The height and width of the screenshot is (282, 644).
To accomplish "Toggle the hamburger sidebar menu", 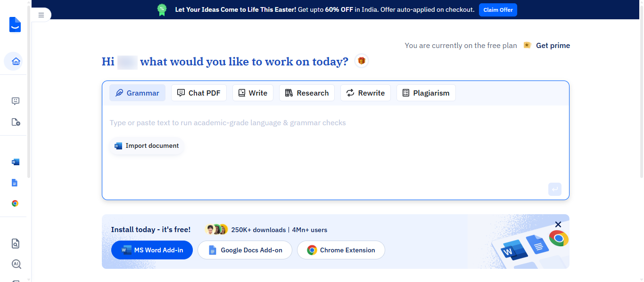I will (x=41, y=15).
